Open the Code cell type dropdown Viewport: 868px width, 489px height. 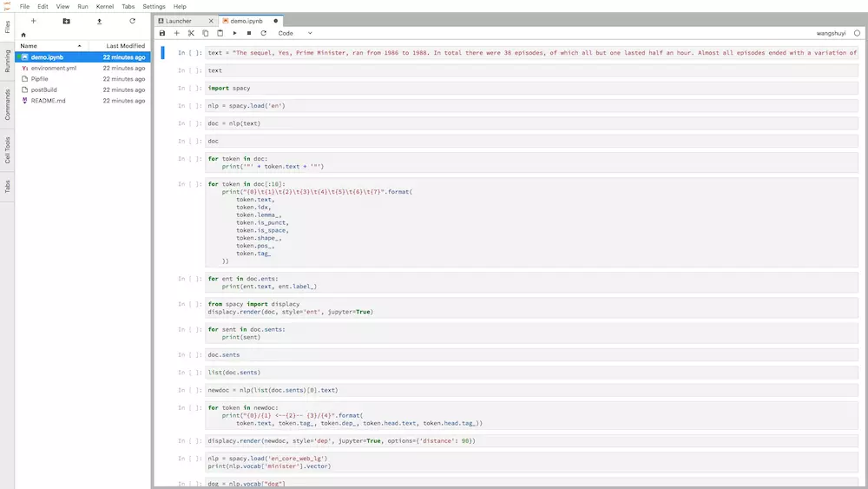[295, 33]
